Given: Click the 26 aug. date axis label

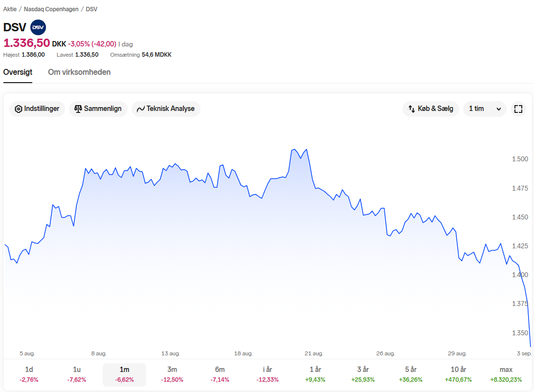Looking at the screenshot, I should coord(385,353).
